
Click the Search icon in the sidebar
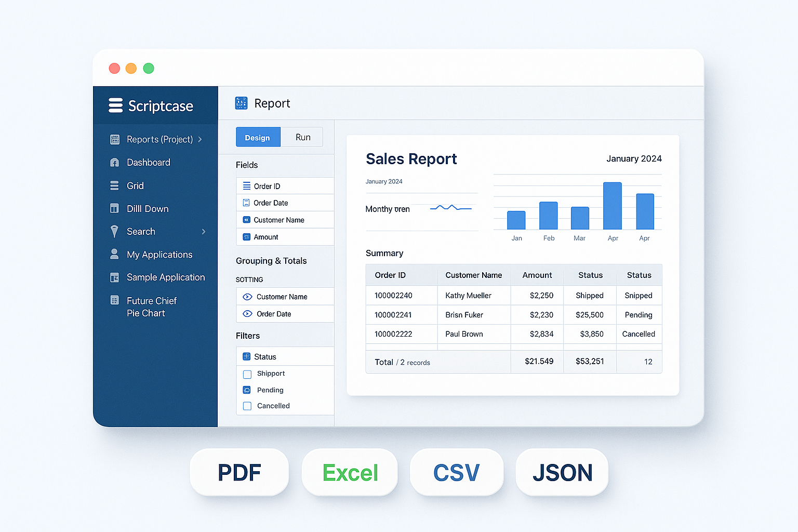(x=114, y=231)
